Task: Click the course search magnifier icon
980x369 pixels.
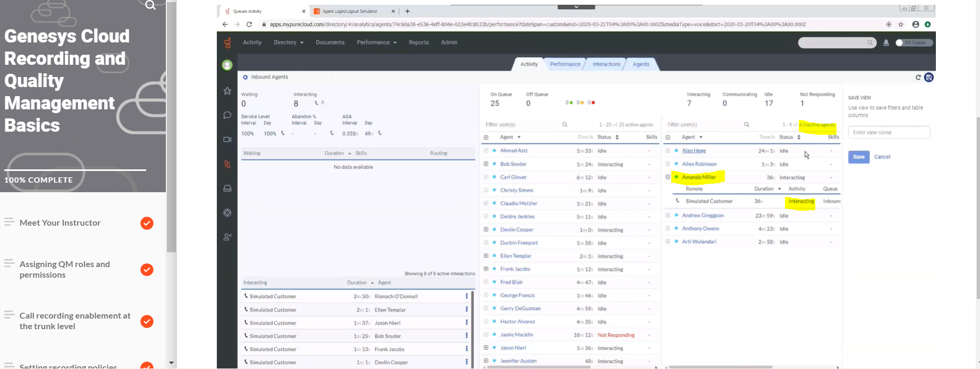Action: (150, 5)
